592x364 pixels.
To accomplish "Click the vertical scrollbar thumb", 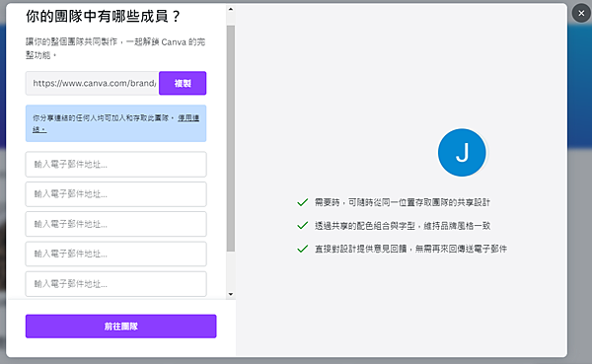I will pos(231,138).
